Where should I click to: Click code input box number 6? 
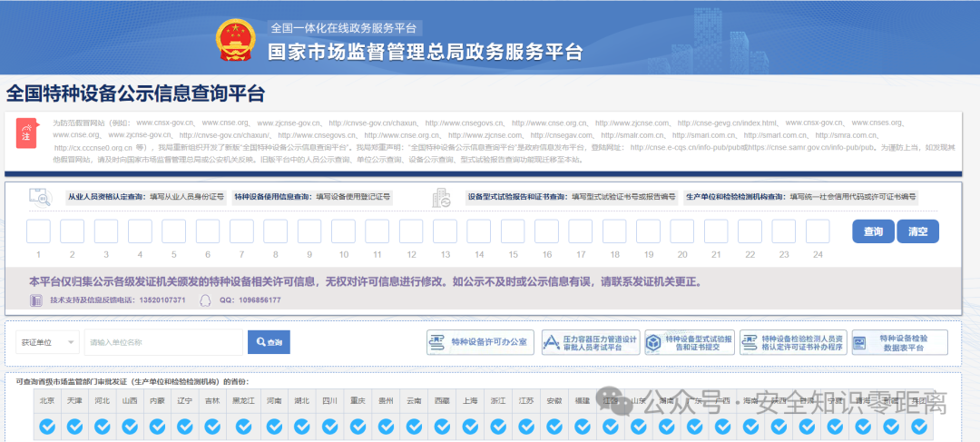tap(208, 231)
